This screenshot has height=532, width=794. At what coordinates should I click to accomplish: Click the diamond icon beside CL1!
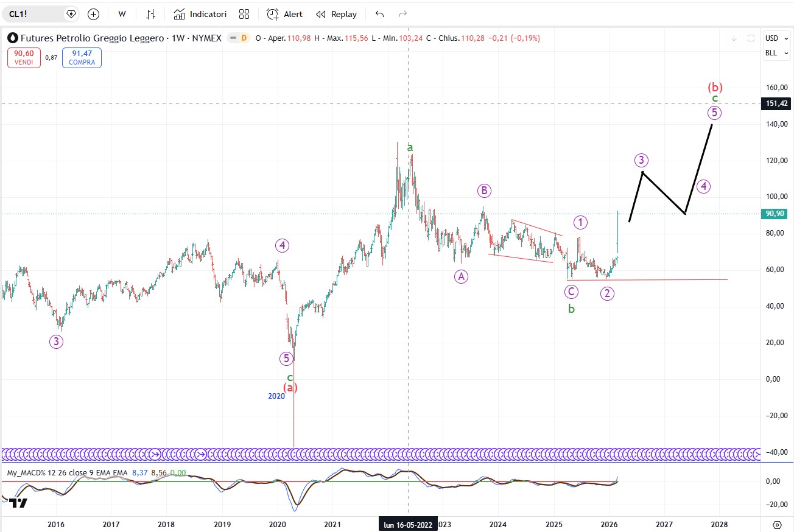coord(71,14)
